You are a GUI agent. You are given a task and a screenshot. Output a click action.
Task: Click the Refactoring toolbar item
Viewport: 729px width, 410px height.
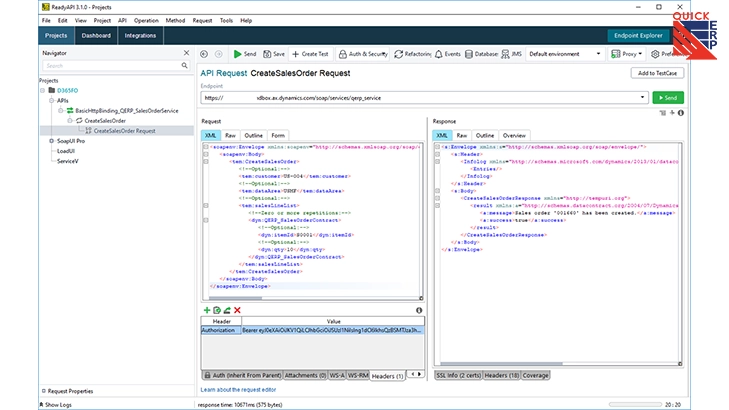413,54
